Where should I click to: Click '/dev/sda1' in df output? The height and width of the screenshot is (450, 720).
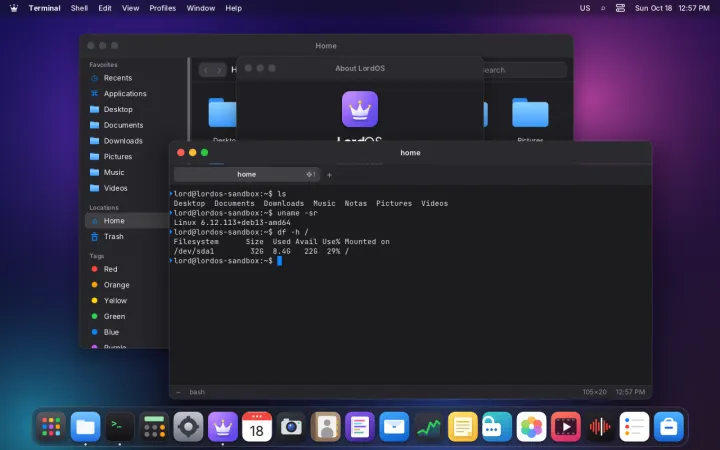(194, 251)
